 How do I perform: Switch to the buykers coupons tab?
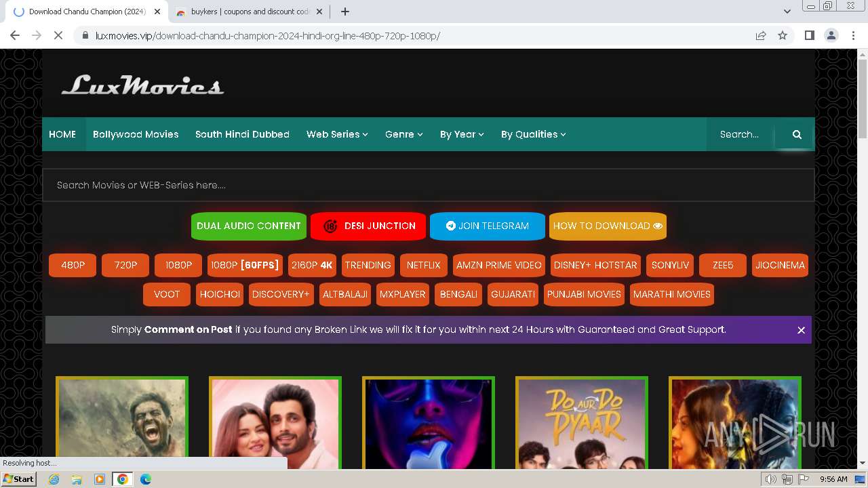pyautogui.click(x=250, y=12)
